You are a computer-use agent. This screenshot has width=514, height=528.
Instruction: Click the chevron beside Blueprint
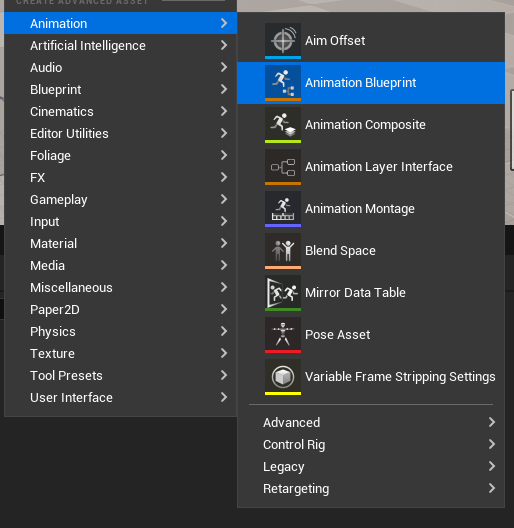pos(224,89)
